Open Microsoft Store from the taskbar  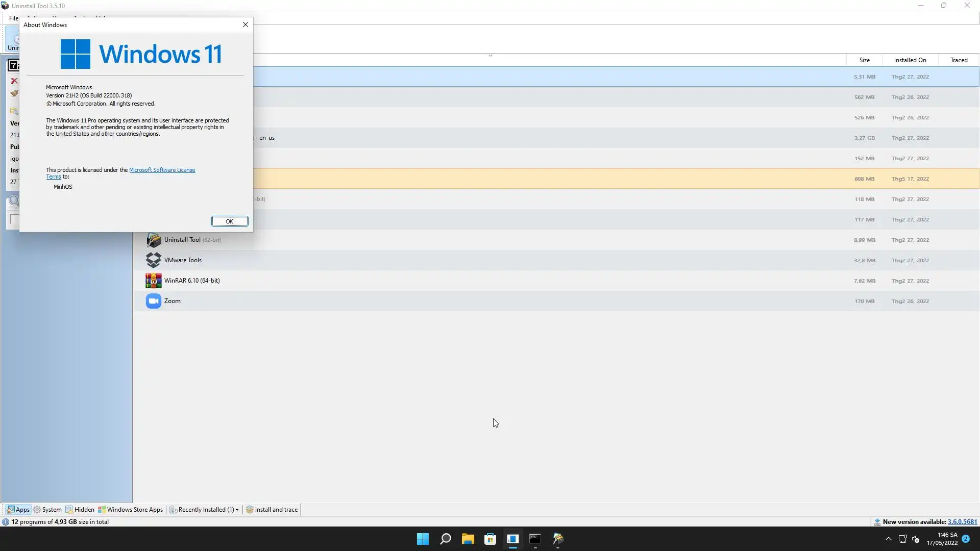[x=490, y=539]
